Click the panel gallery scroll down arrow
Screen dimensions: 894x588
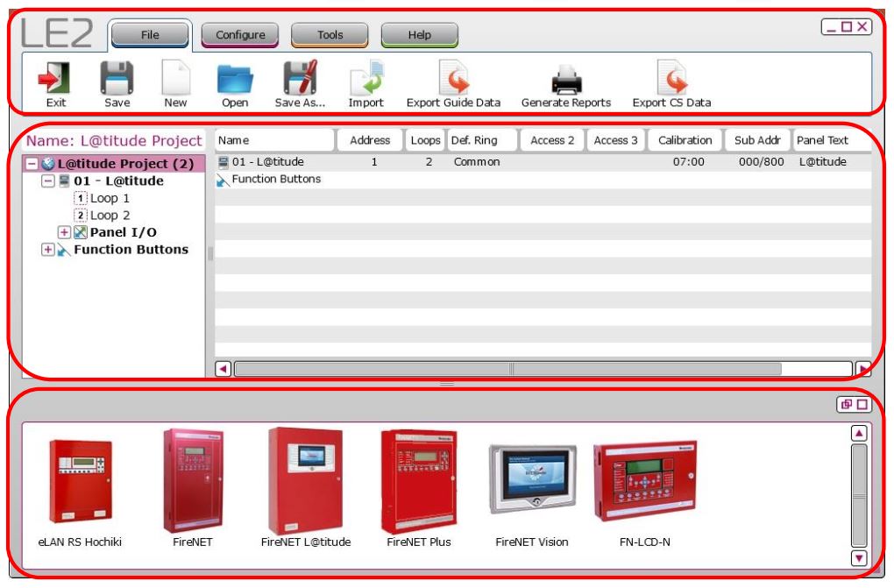point(859,558)
